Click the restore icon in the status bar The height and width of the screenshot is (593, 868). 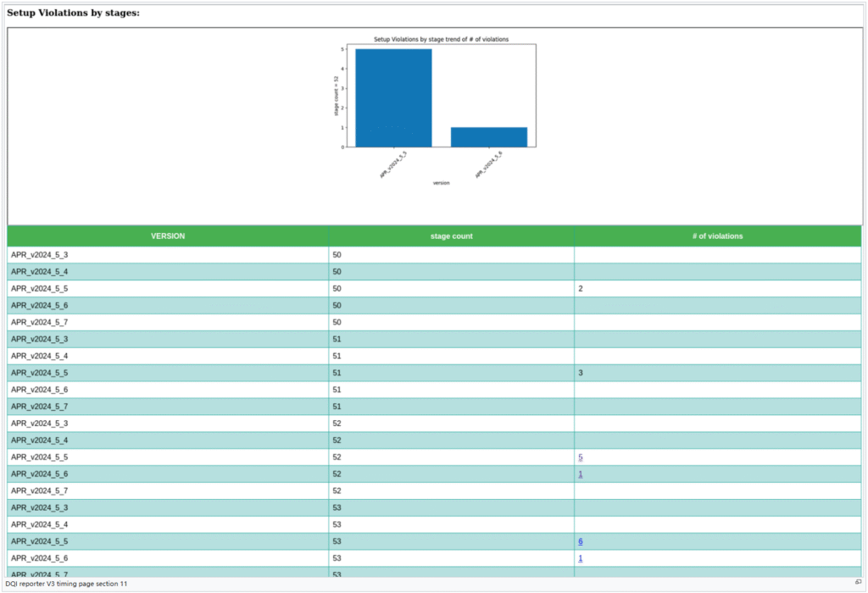point(858,584)
